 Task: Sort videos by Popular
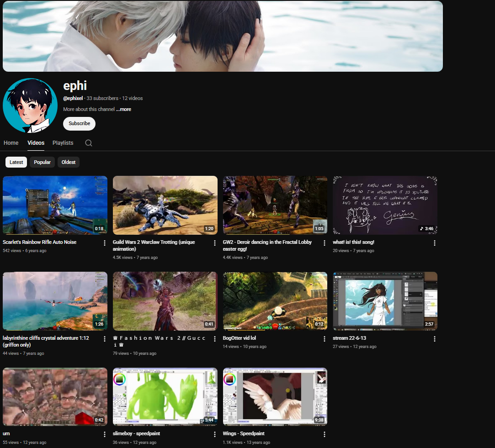click(x=43, y=162)
